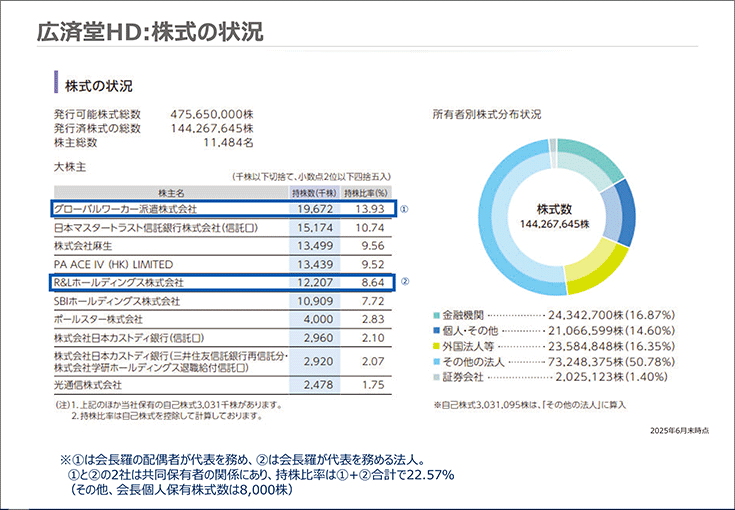Click the circled ② marker beside R&L row
Viewport: 735px width, 510px height.
[405, 283]
